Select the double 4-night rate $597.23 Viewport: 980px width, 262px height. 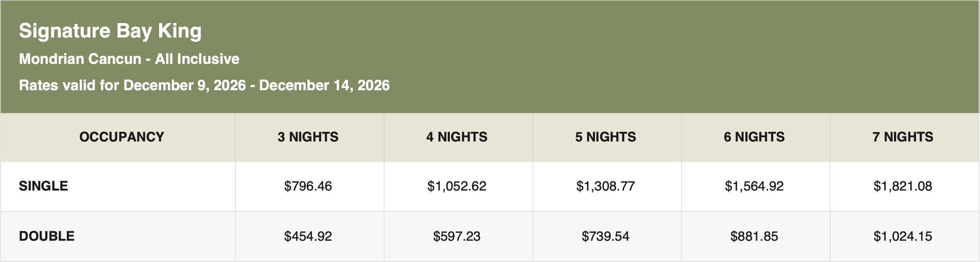tap(457, 236)
